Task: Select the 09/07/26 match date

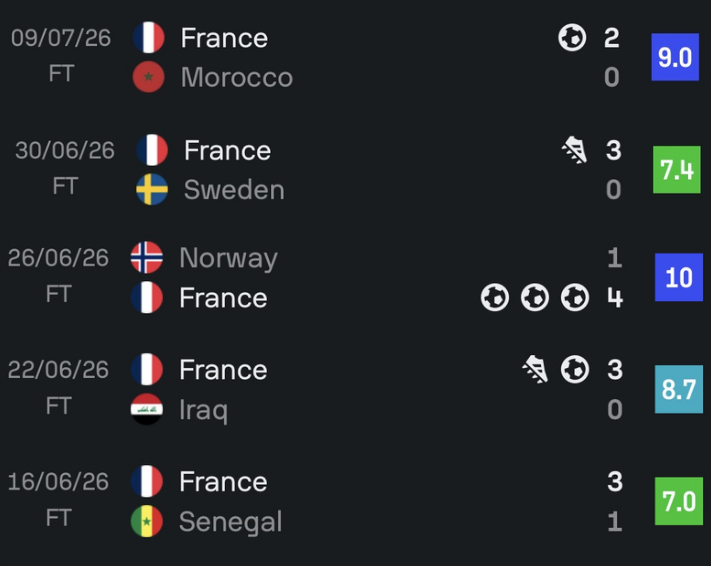Action: point(61,38)
